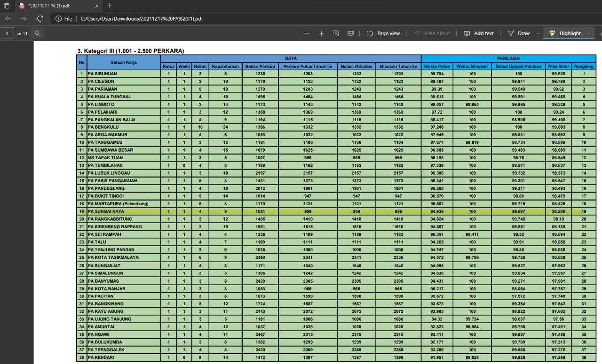This screenshot has width=602, height=364.
Task: Toggle the Draw tool
Action: (519, 33)
